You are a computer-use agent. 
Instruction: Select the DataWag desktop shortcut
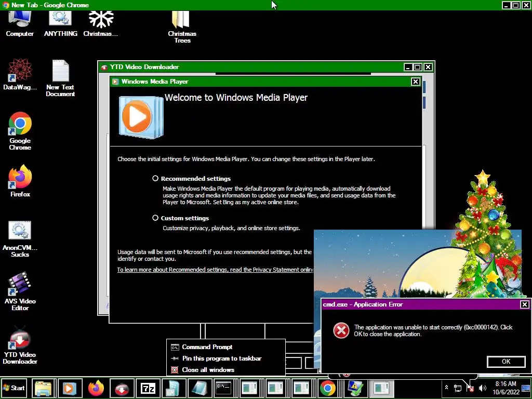click(x=20, y=74)
